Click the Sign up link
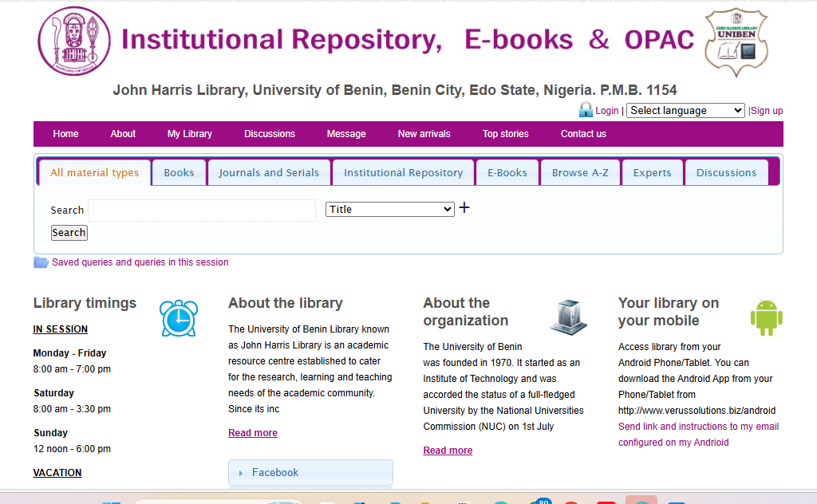 pos(767,110)
